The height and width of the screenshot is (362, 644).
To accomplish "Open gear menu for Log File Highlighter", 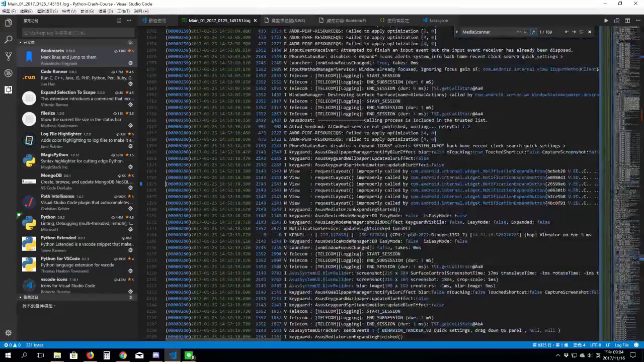I will point(130,146).
